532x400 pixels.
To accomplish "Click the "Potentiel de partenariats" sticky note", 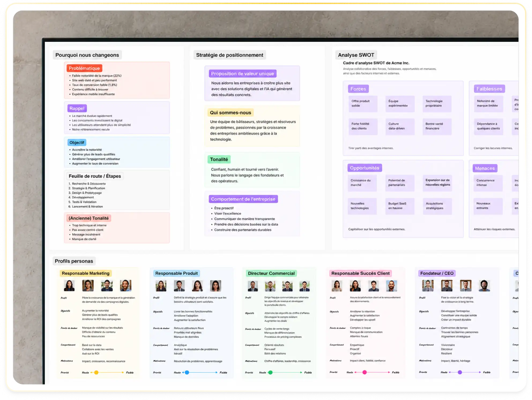I will [x=400, y=183].
